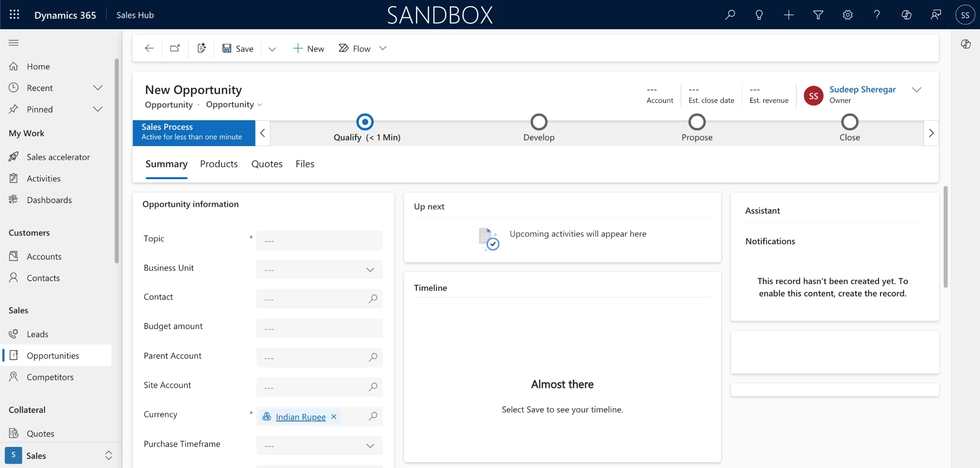Click the help question mark icon

click(x=877, y=15)
